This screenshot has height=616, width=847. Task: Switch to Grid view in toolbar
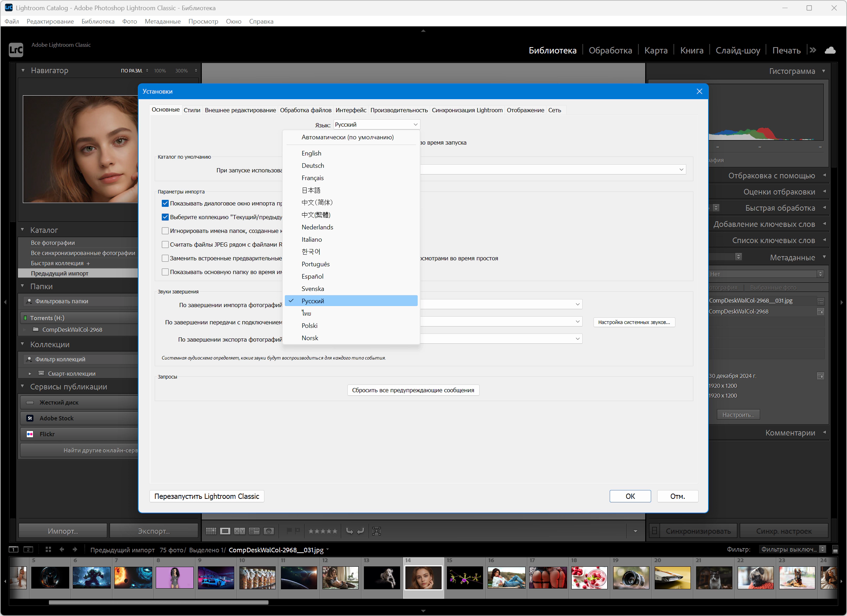click(211, 531)
